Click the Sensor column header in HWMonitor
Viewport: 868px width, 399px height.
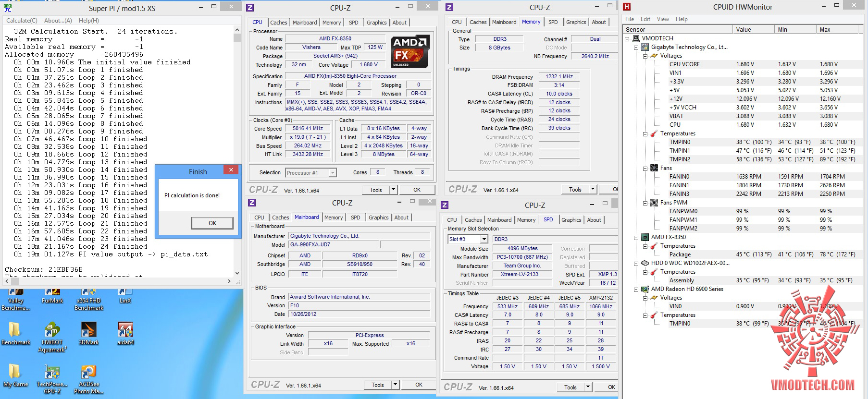click(679, 30)
